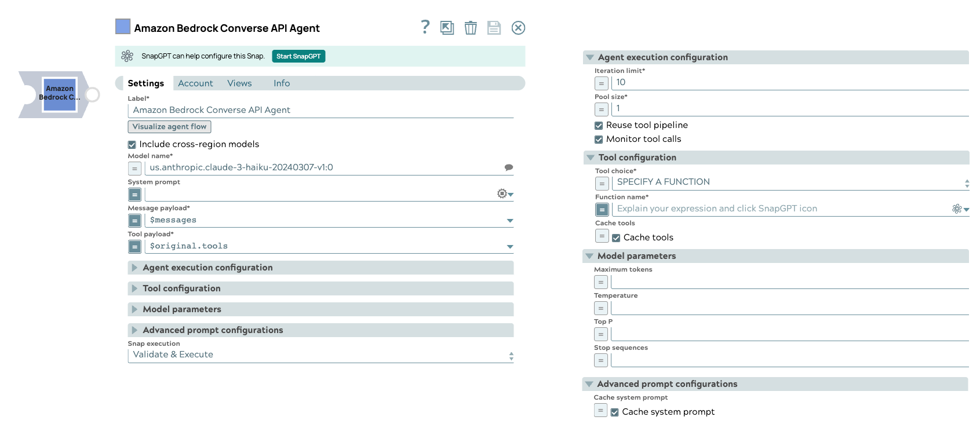Delete the Amazon Bedrock Converse API Agent Snap
This screenshot has width=980, height=446.
point(471,27)
